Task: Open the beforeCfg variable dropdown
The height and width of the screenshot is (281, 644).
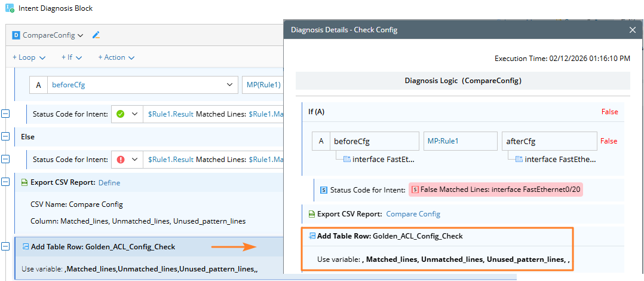Action: [x=231, y=85]
